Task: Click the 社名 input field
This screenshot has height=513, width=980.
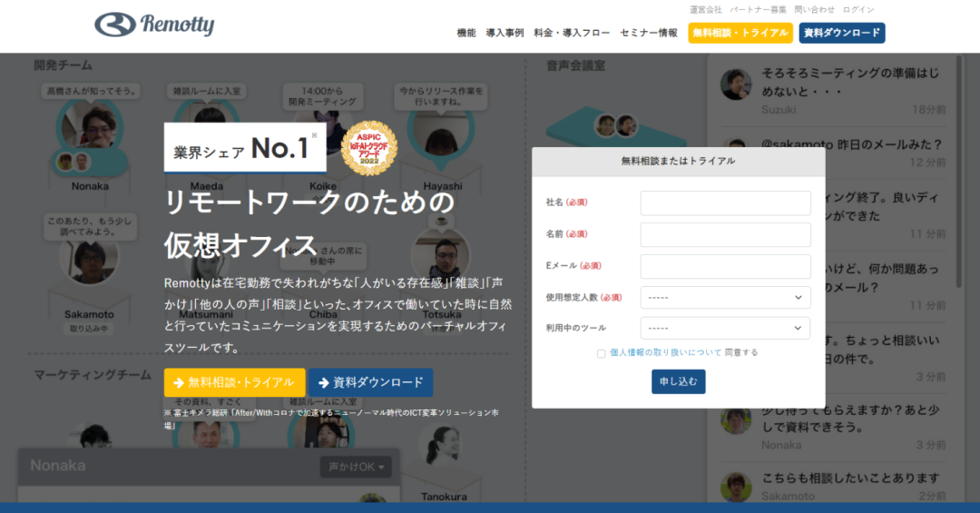Action: pos(726,202)
